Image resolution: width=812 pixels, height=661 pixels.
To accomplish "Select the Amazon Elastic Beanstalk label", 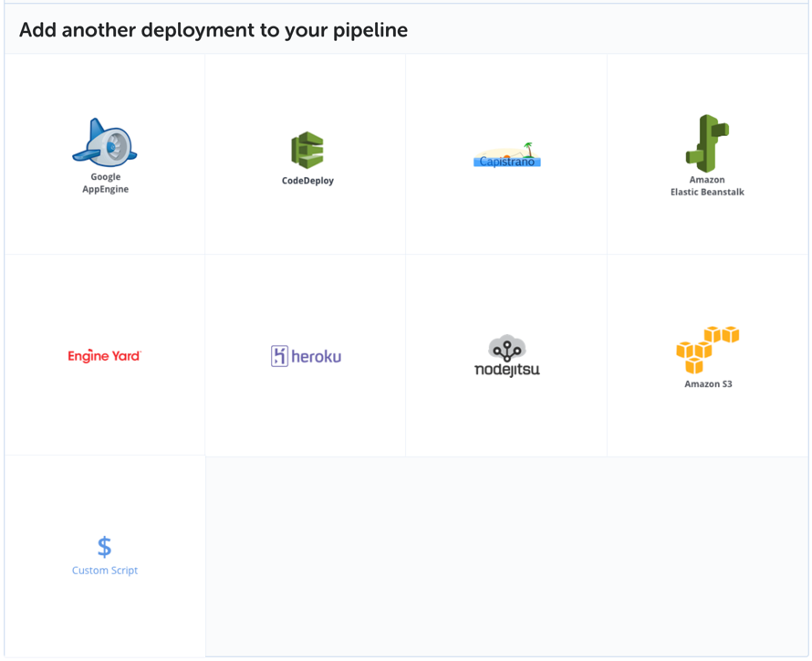I will pyautogui.click(x=707, y=186).
